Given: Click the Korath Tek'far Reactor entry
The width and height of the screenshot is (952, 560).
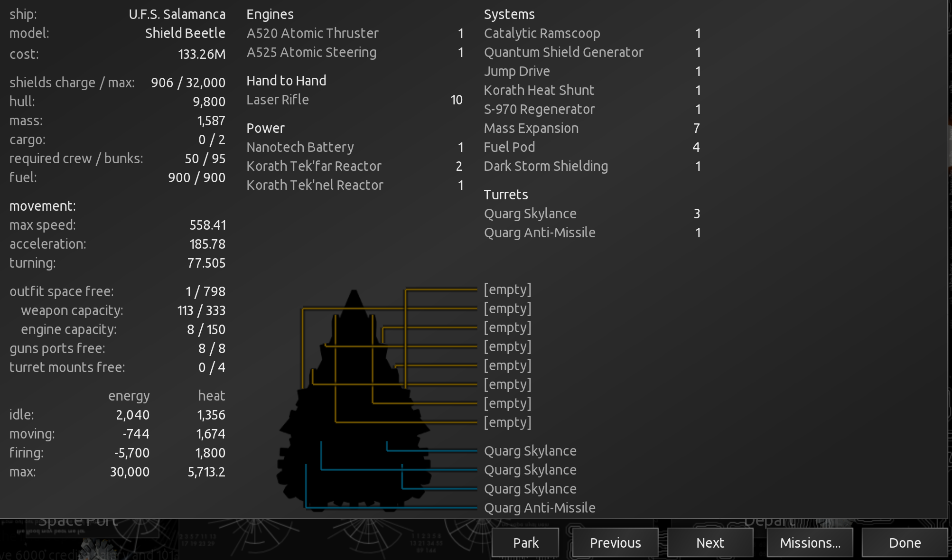Looking at the screenshot, I should [x=314, y=166].
